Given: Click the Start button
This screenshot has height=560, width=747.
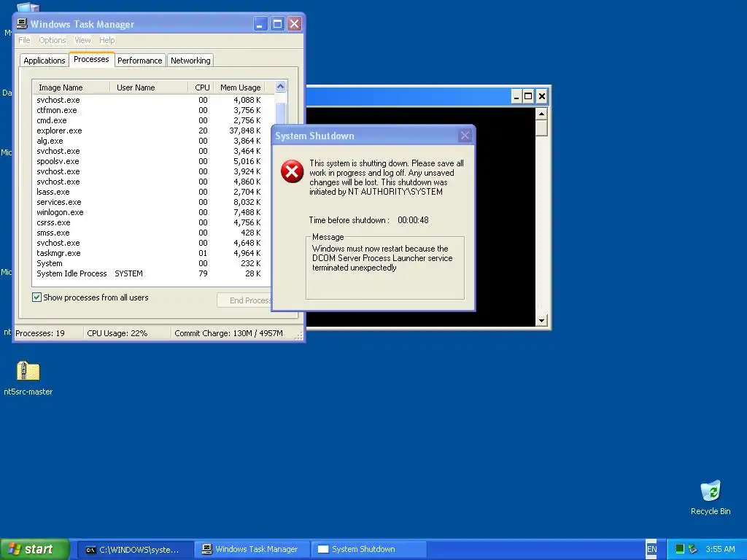Looking at the screenshot, I should (x=35, y=549).
